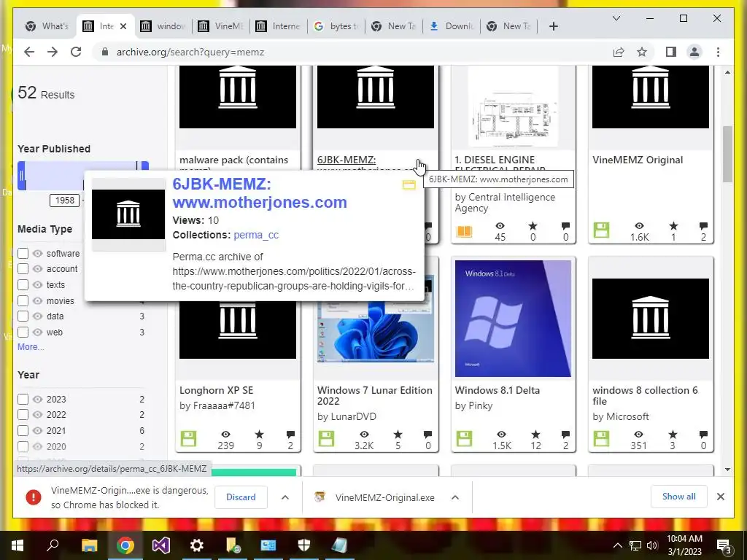Check the data media type filter

[x=23, y=316]
